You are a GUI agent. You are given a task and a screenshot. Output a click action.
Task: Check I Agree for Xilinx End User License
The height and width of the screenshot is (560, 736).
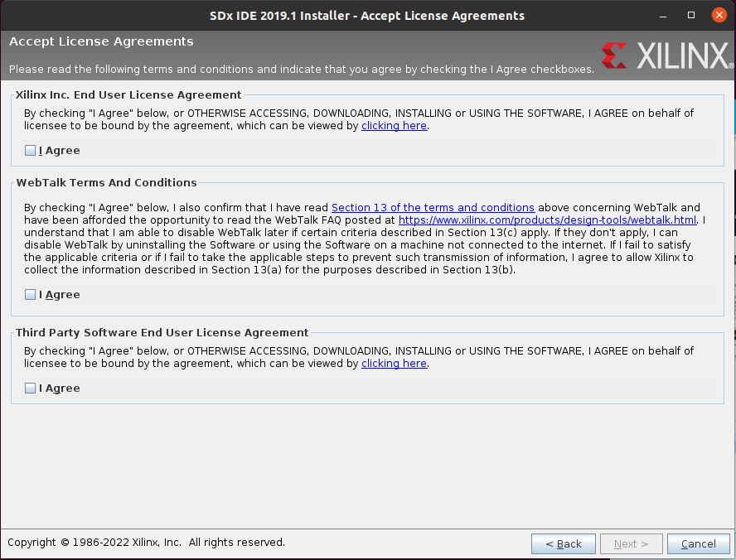(x=31, y=151)
